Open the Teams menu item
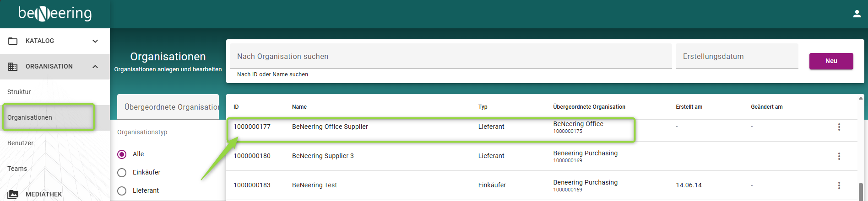Image resolution: width=868 pixels, height=201 pixels. pyautogui.click(x=17, y=169)
